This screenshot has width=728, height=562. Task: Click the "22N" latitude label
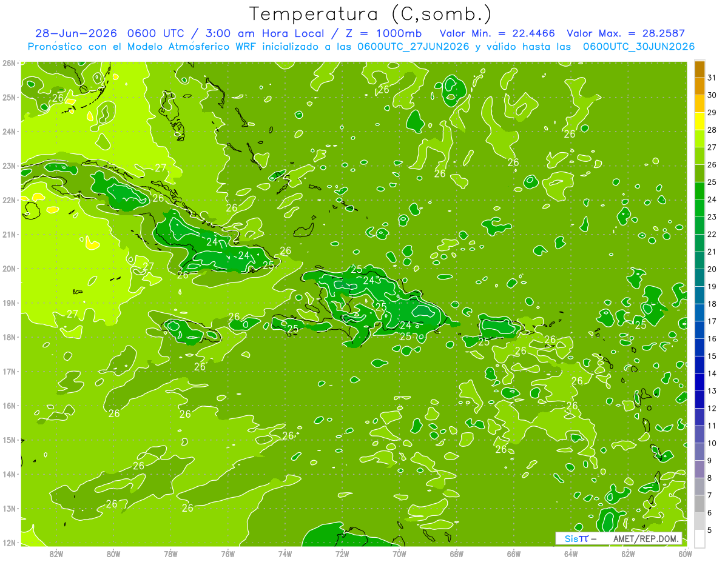point(9,200)
